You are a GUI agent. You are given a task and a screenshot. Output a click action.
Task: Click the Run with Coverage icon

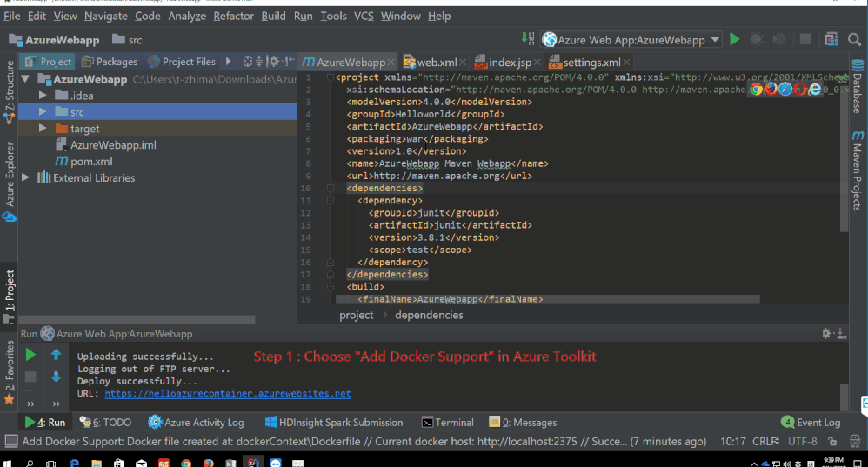pyautogui.click(x=779, y=39)
